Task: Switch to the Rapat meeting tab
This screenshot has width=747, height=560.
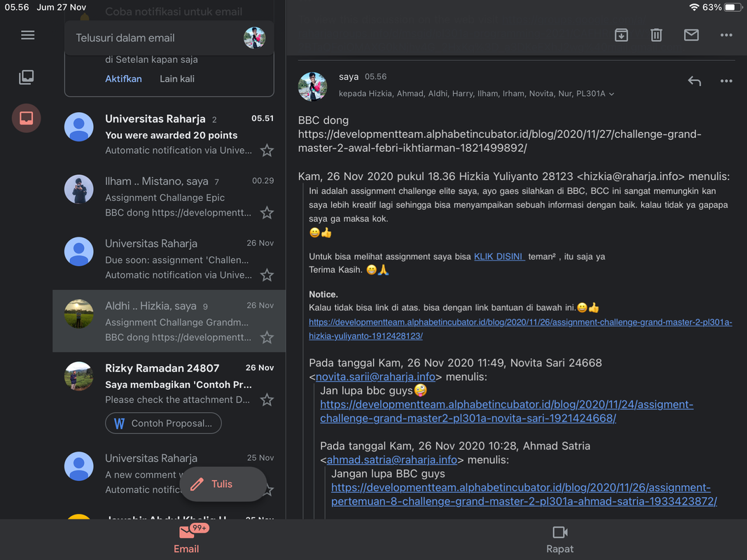Action: click(x=560, y=540)
